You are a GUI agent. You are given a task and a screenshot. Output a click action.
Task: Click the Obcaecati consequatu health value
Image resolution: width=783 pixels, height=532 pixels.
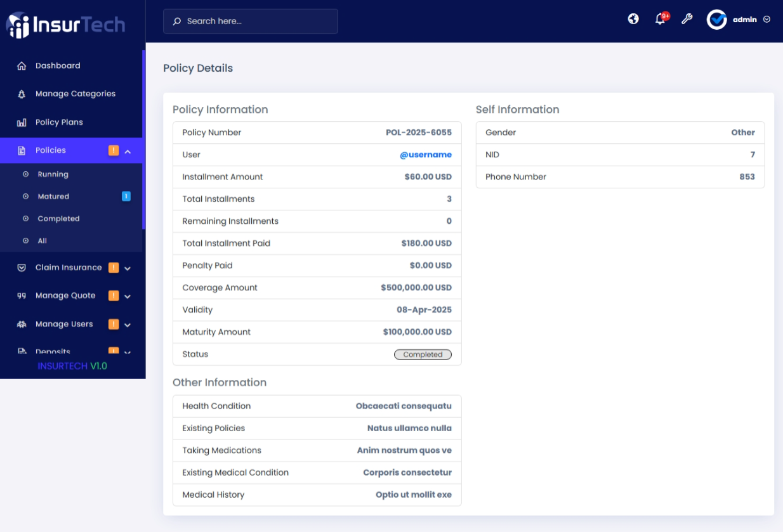404,406
